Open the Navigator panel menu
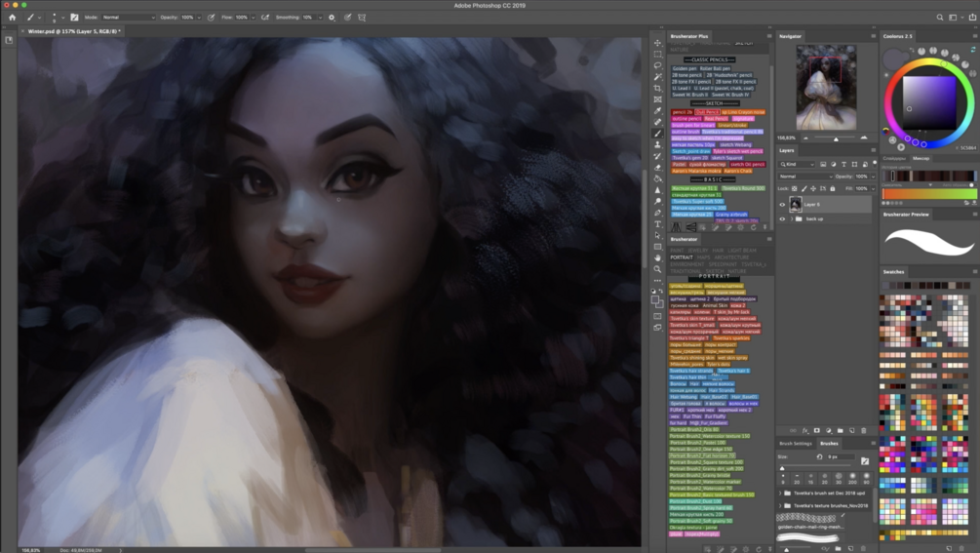Image resolution: width=980 pixels, height=553 pixels. click(873, 36)
